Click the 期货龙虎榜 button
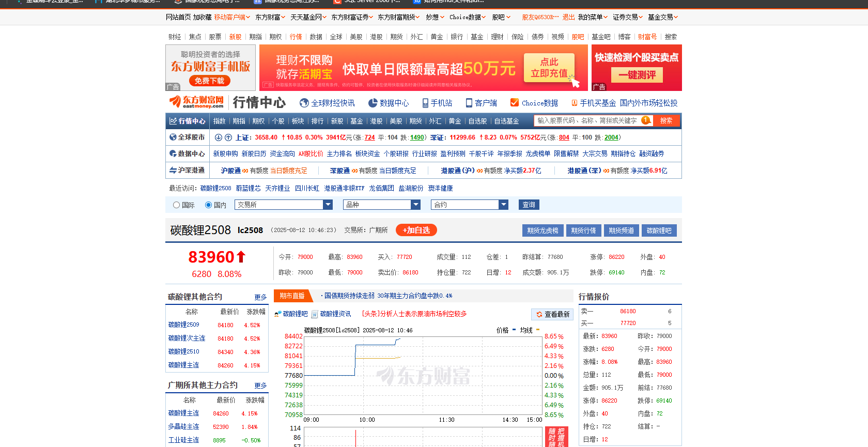The image size is (868, 447). 542,230
